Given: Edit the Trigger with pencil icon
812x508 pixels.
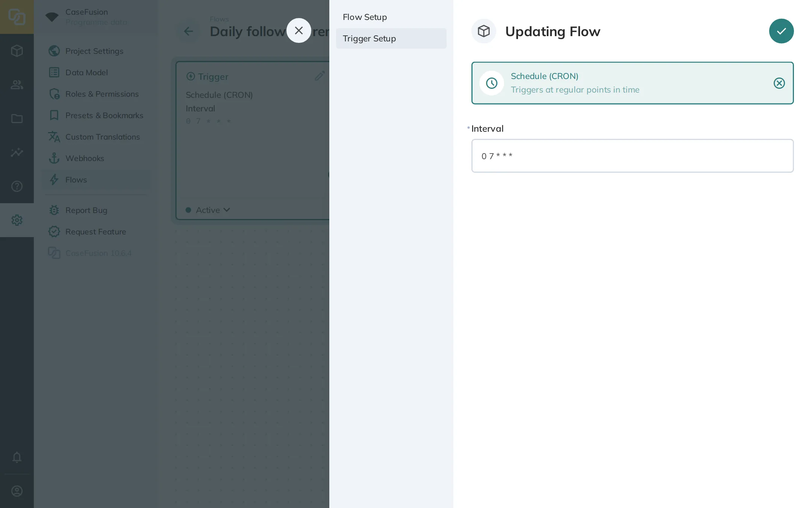Looking at the screenshot, I should tap(320, 76).
